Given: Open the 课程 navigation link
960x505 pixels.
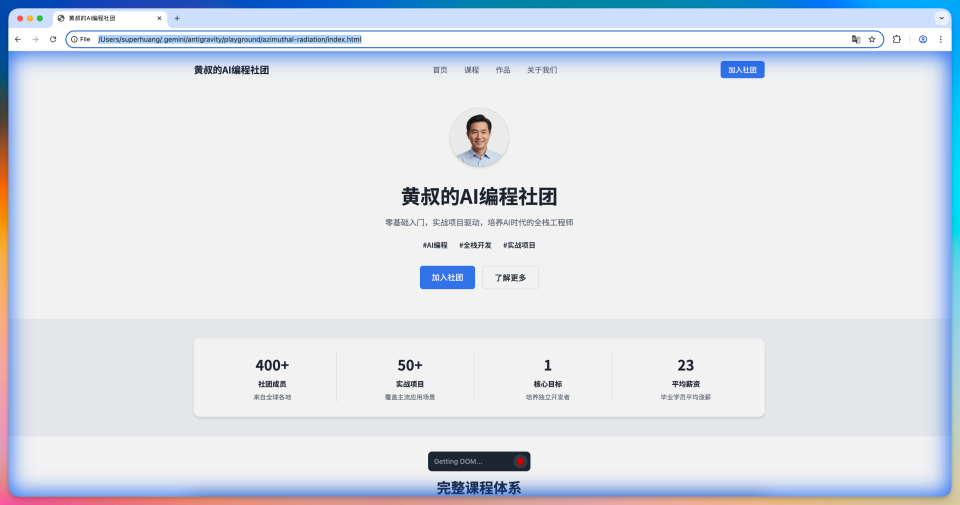Looking at the screenshot, I should pos(471,70).
